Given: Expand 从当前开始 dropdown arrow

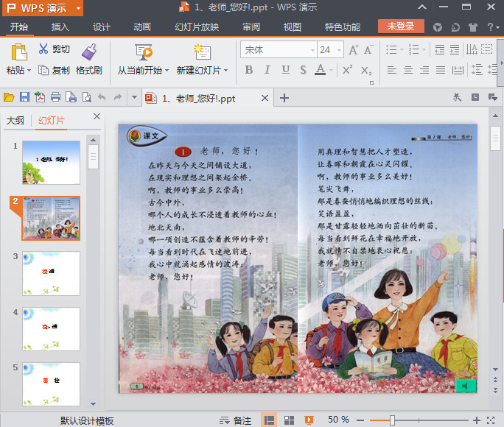Looking at the screenshot, I should pos(167,71).
